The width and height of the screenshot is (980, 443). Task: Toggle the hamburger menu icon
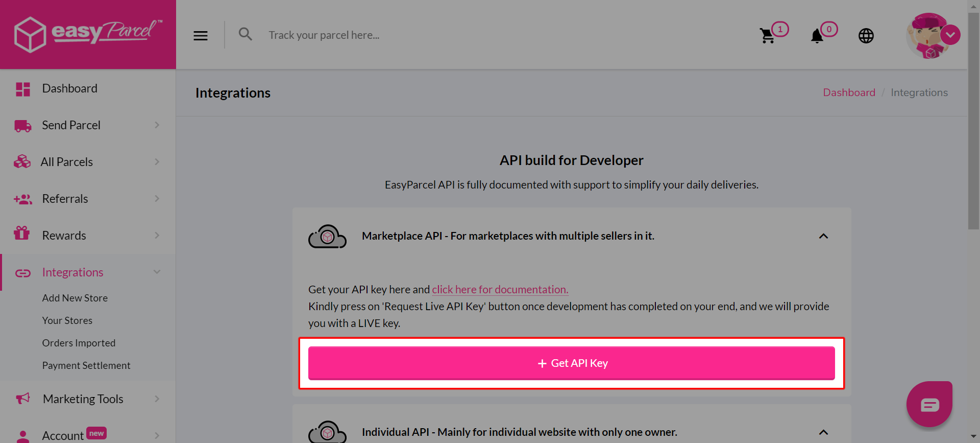201,36
